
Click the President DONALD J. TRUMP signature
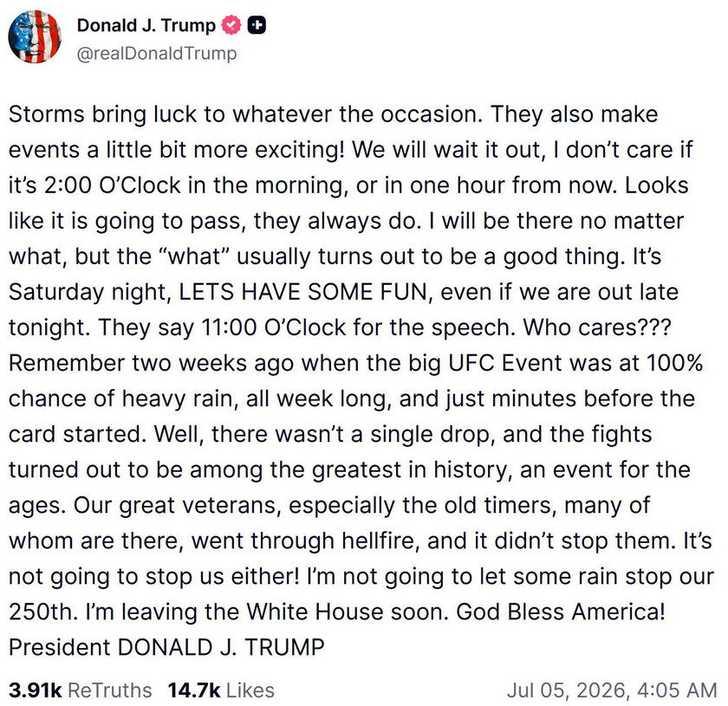pyautogui.click(x=166, y=647)
